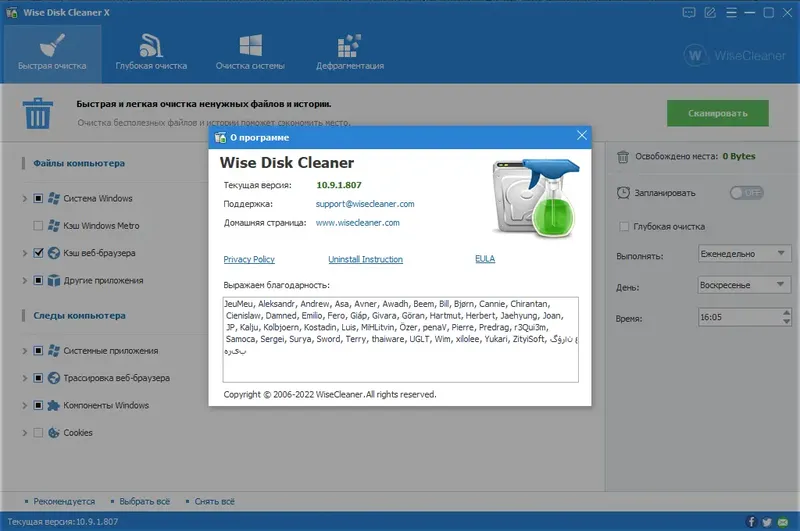Close the О программе dialog
Image resolution: width=800 pixels, height=531 pixels.
(582, 136)
